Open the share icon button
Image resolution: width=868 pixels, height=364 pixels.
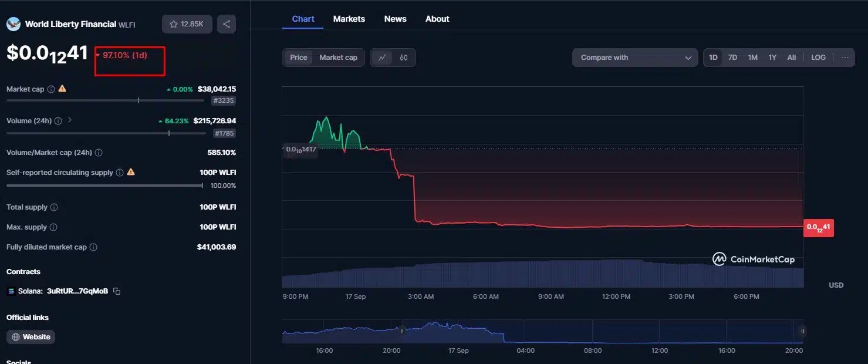click(227, 24)
